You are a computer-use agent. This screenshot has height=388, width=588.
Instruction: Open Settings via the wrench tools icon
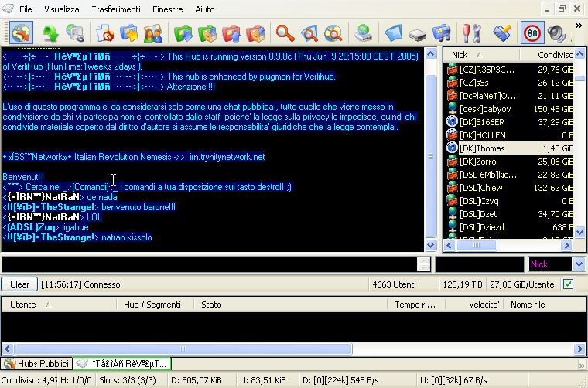[x=471, y=33]
